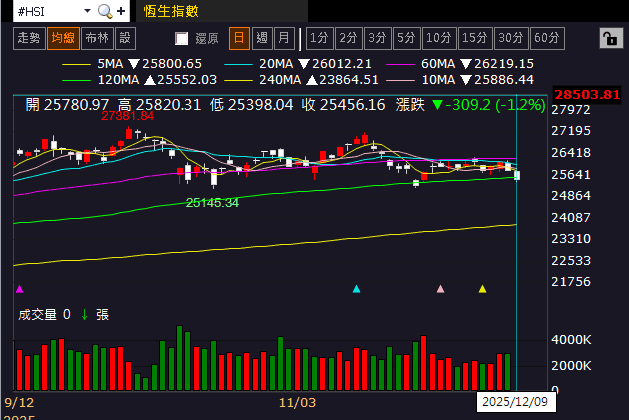This screenshot has width=629, height=420.
Task: Select the 均線 moving average tab
Action: pos(63,39)
